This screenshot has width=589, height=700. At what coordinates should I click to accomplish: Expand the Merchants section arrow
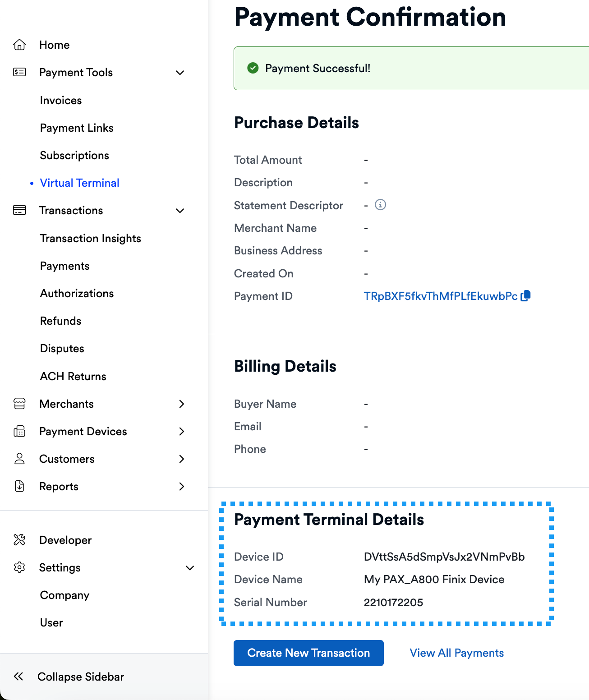tap(182, 404)
